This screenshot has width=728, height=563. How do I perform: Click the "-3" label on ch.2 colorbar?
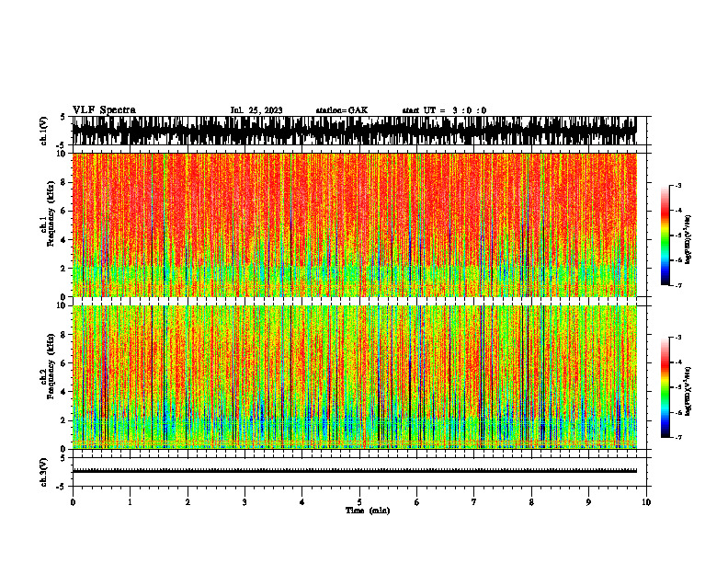677,338
